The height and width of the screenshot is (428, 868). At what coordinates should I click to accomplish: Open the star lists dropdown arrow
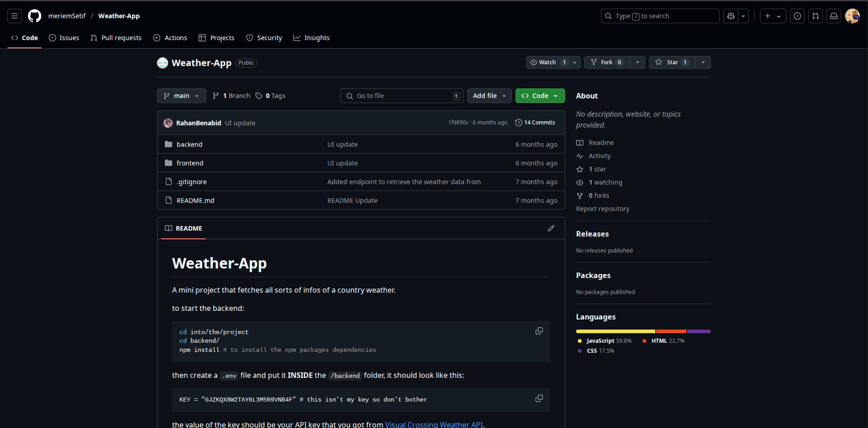pyautogui.click(x=703, y=62)
